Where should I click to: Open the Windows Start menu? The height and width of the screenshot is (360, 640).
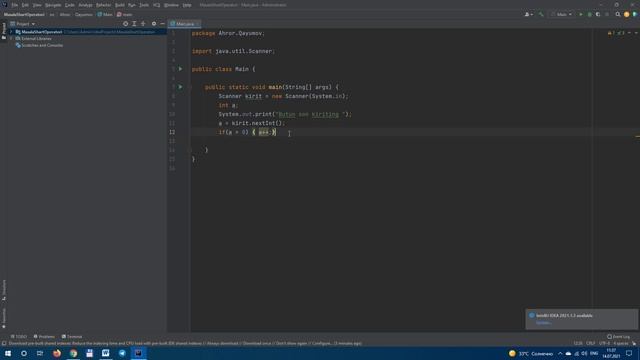click(x=8, y=353)
